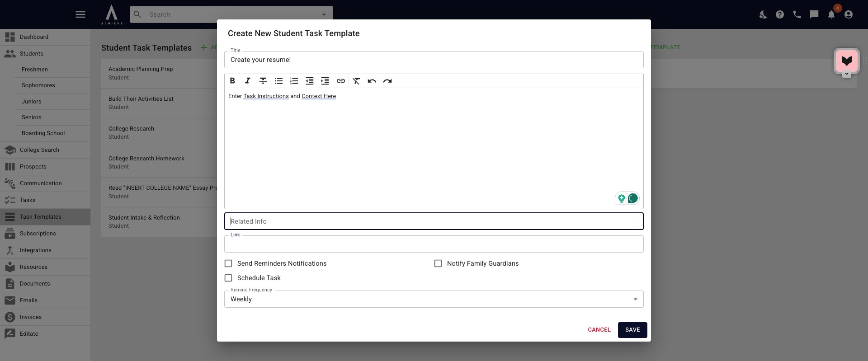This screenshot has height=361, width=868.
Task: Toggle bold formatting in editor toolbar
Action: click(232, 81)
